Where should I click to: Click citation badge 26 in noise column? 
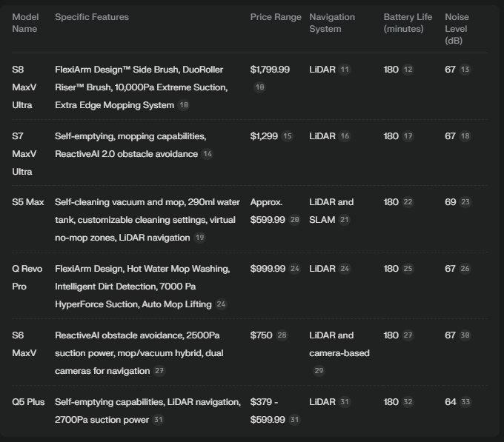465,269
